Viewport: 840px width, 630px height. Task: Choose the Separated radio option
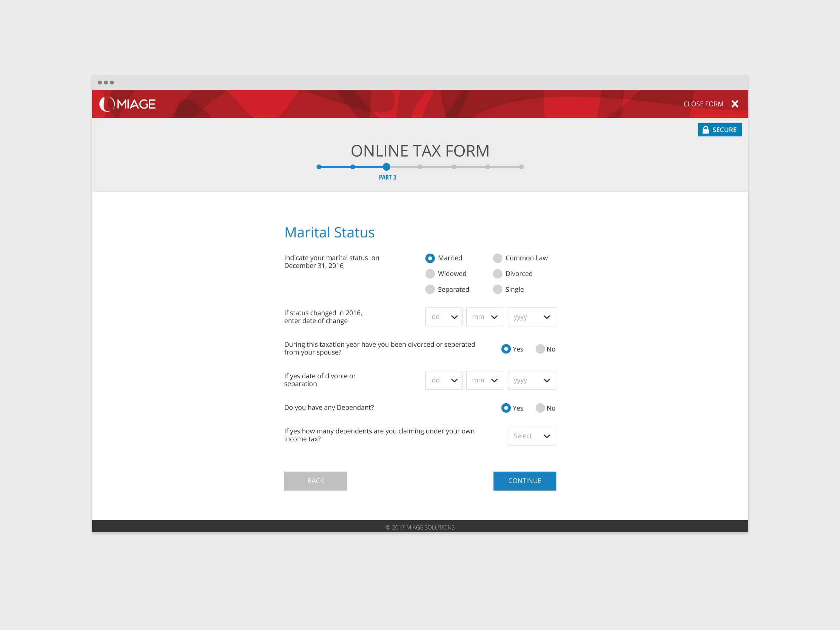[x=430, y=289]
